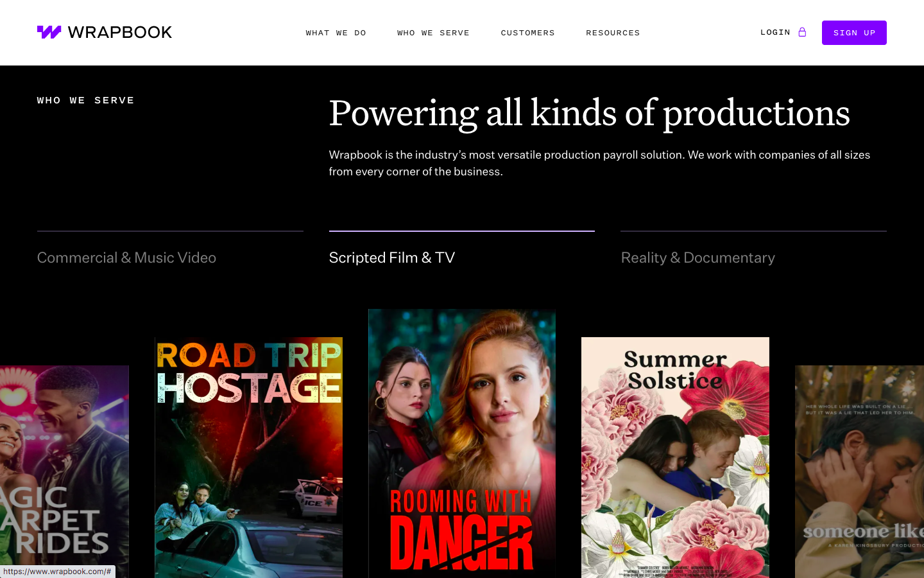This screenshot has width=924, height=578.
Task: Open the Road Trip Hostage poster
Action: click(248, 457)
